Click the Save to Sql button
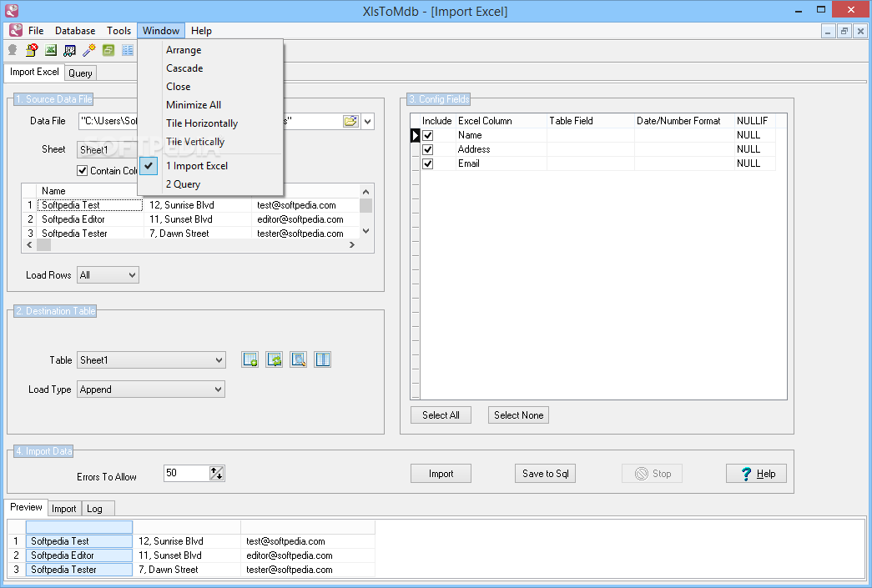 pos(546,474)
